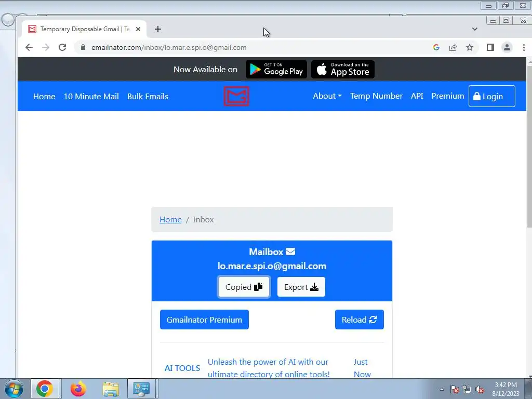
Task: Open Gmailnator Premium button
Action: point(204,320)
